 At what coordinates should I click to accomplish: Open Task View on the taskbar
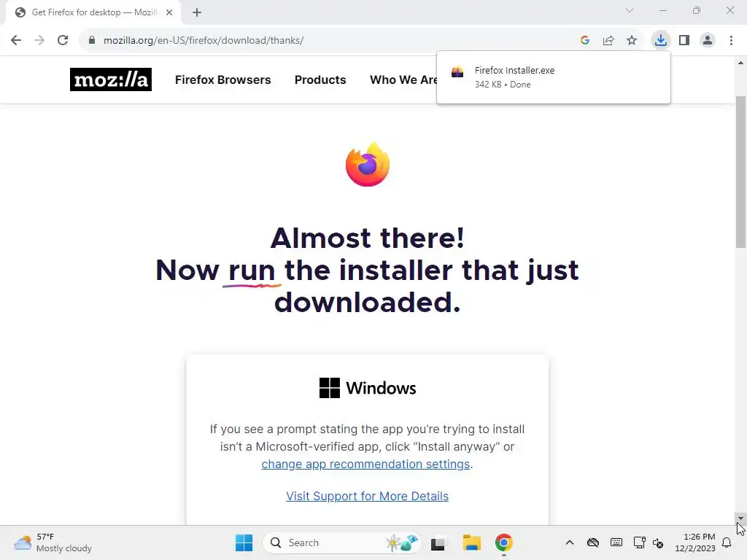[x=438, y=542]
